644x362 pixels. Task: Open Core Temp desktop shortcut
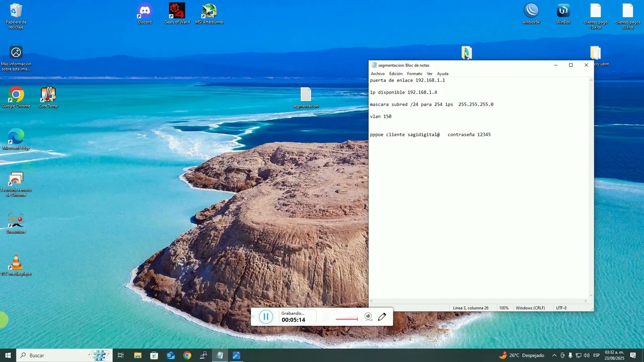(x=48, y=98)
